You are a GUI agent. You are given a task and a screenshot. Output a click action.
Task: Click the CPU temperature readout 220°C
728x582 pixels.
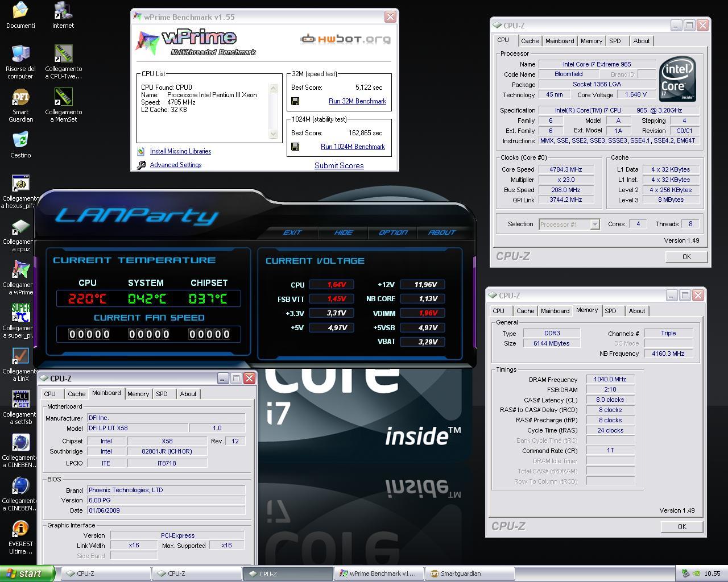coord(88,298)
